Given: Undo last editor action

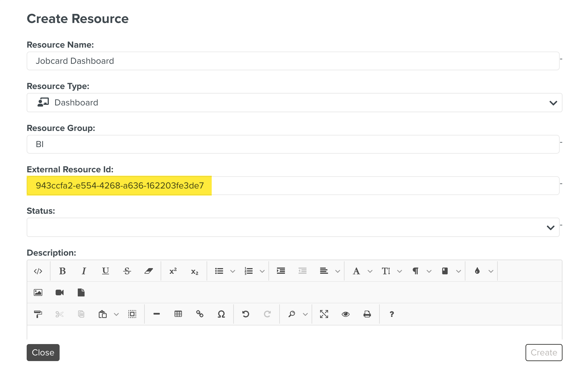Looking at the screenshot, I should click(246, 314).
